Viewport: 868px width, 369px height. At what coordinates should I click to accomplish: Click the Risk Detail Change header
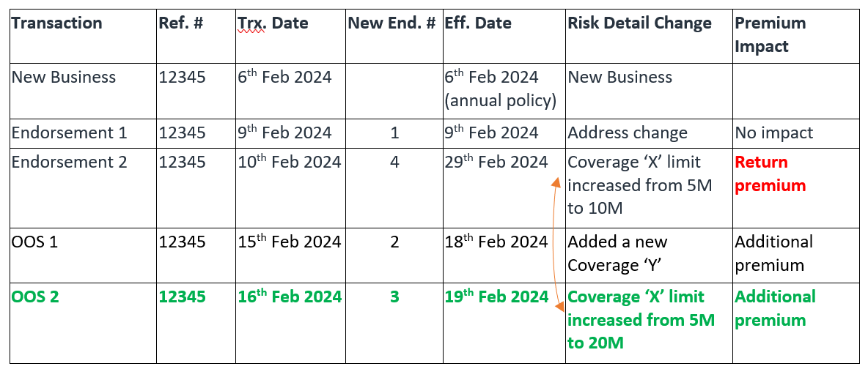point(639,23)
